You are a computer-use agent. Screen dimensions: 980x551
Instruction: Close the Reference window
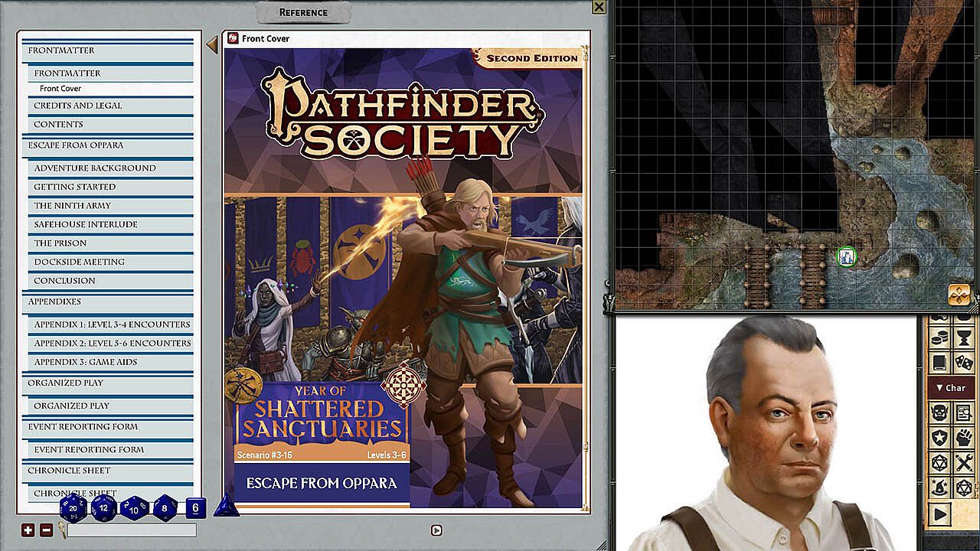(599, 7)
